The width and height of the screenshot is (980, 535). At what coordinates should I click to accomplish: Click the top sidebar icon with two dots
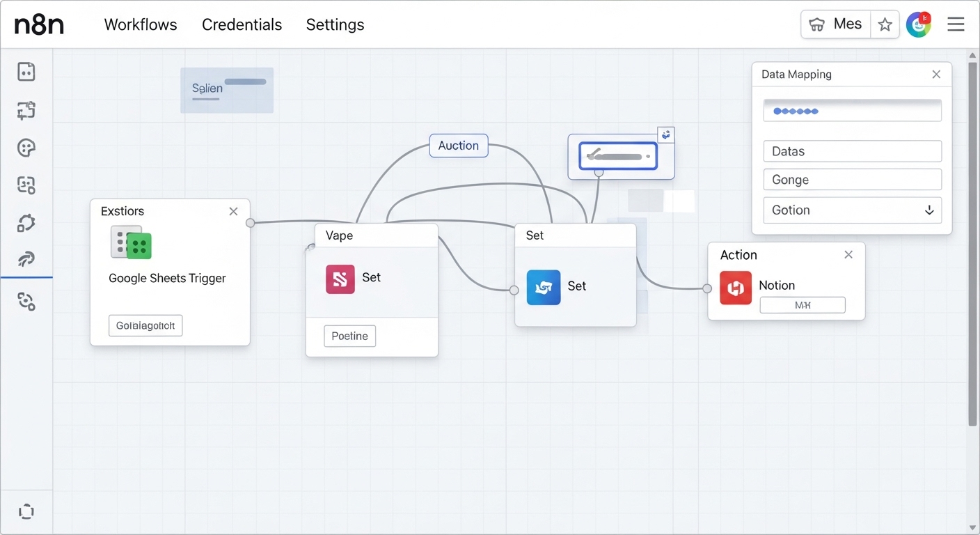tap(26, 72)
